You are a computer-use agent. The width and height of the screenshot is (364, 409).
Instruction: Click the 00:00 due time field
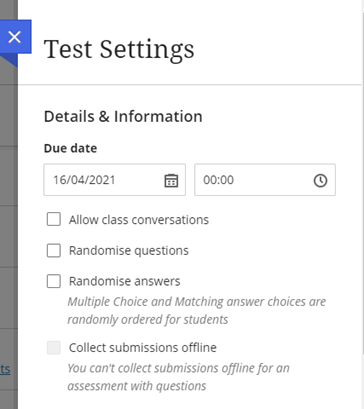click(265, 180)
